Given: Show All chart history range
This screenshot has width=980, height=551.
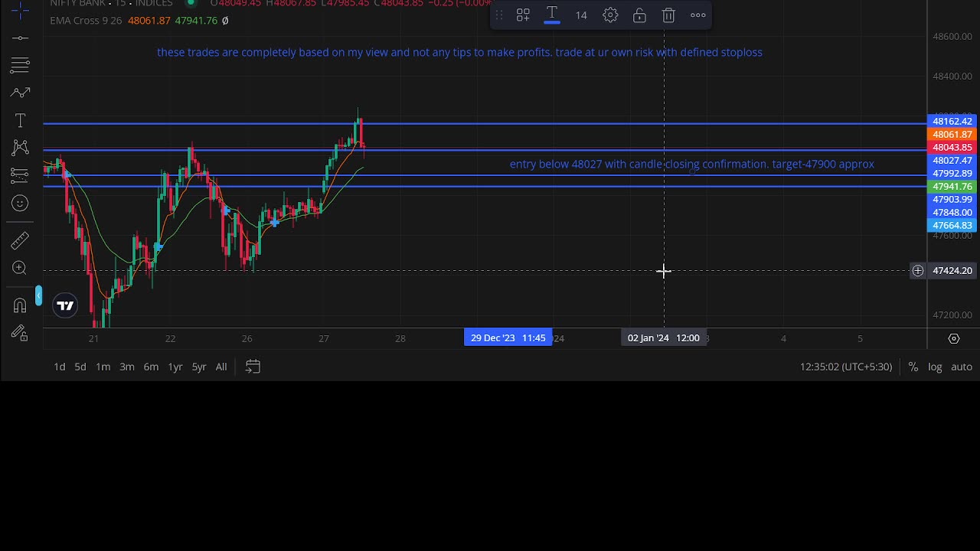Looking at the screenshot, I should coord(221,367).
